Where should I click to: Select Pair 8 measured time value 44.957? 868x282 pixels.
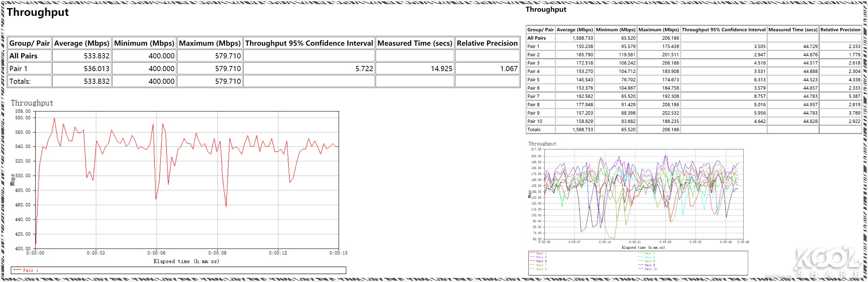coord(810,105)
